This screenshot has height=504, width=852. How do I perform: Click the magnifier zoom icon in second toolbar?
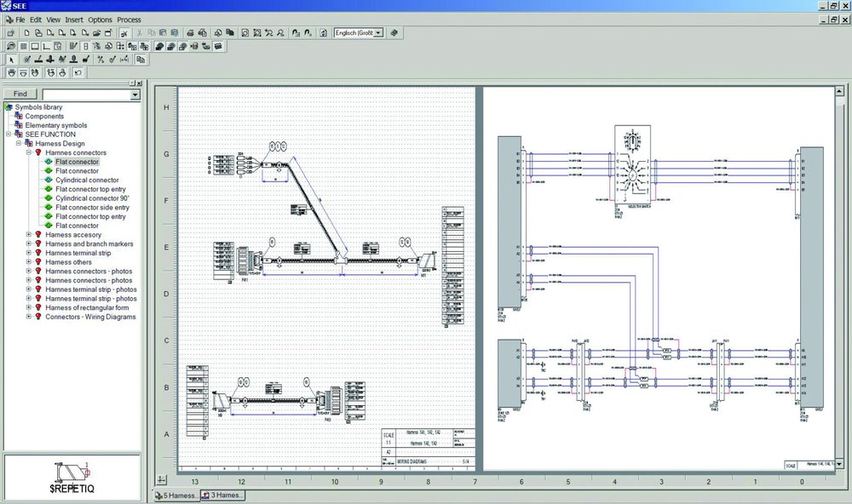[11, 46]
